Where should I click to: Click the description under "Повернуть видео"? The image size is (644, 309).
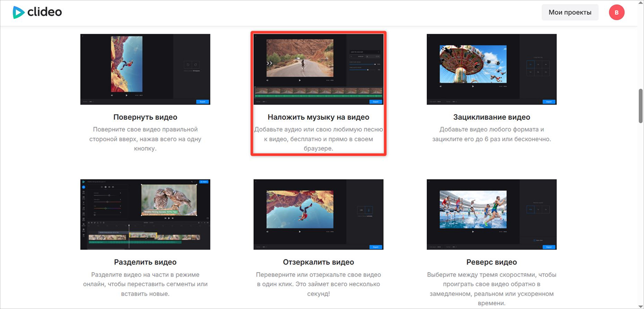(145, 139)
